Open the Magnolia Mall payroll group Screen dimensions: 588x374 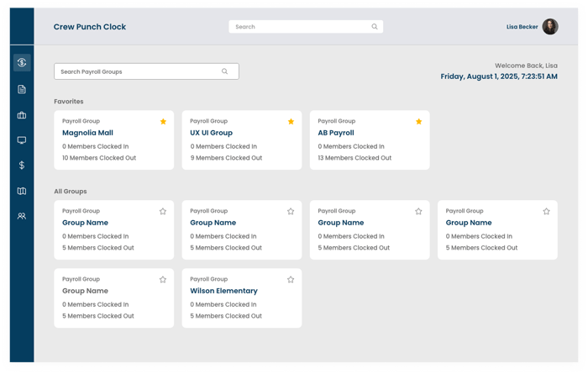87,133
